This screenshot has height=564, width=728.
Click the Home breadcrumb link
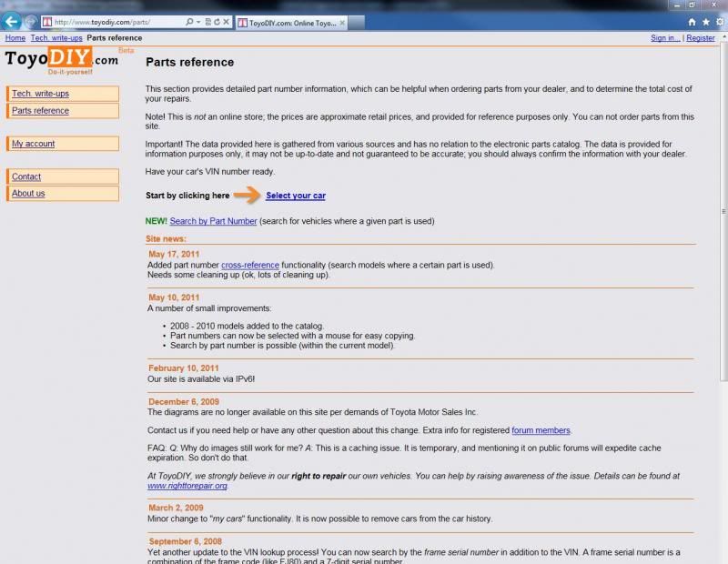coord(15,38)
